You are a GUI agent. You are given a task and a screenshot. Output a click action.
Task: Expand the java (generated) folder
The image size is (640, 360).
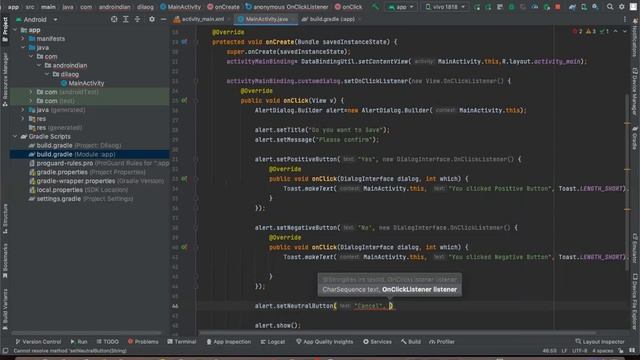point(23,110)
